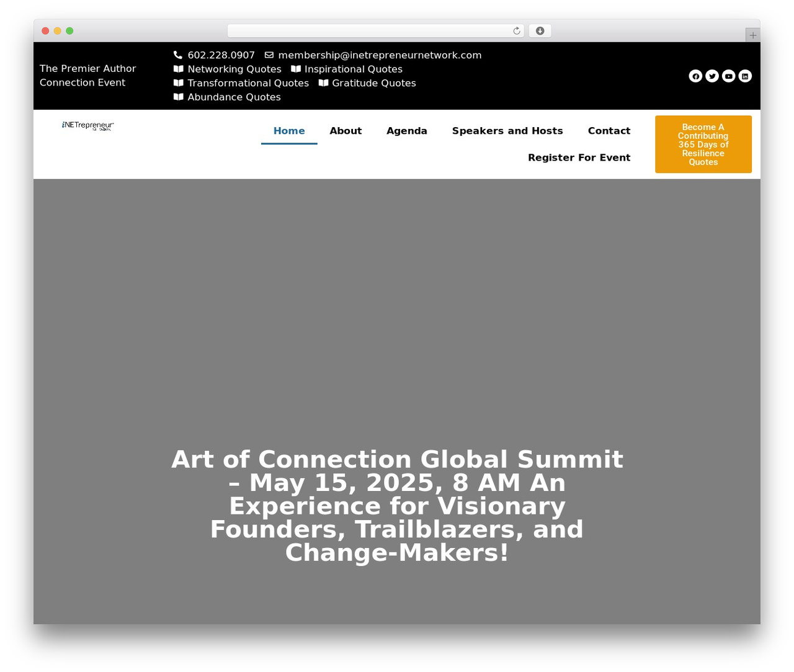Image resolution: width=794 pixels, height=672 pixels.
Task: Select Register For Event in navigation
Action: (579, 157)
